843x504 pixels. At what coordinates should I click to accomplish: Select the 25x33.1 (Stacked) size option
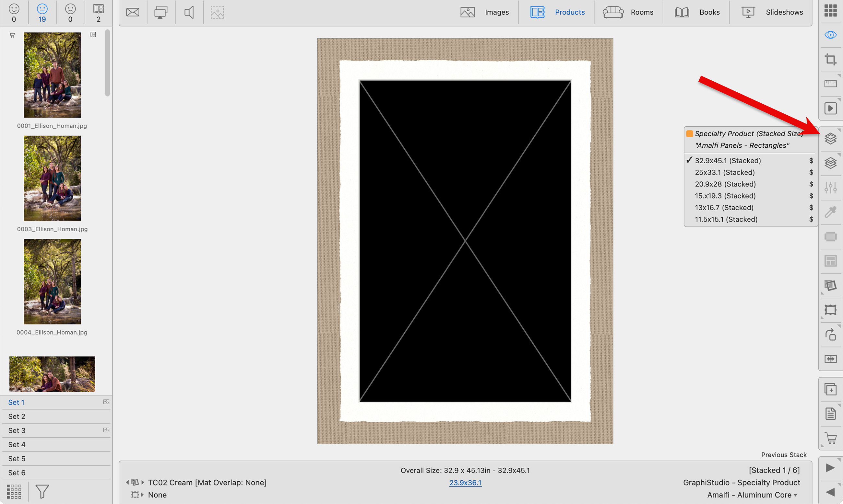724,173
